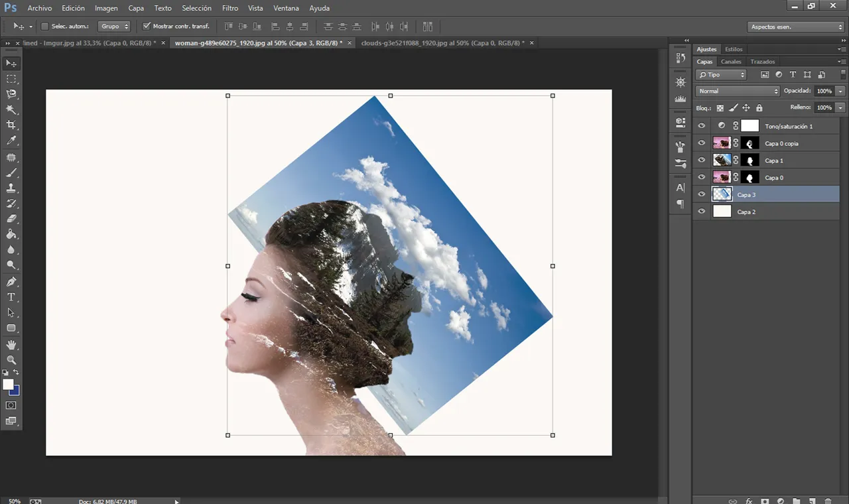Select the Eraser tool

pos(11,218)
